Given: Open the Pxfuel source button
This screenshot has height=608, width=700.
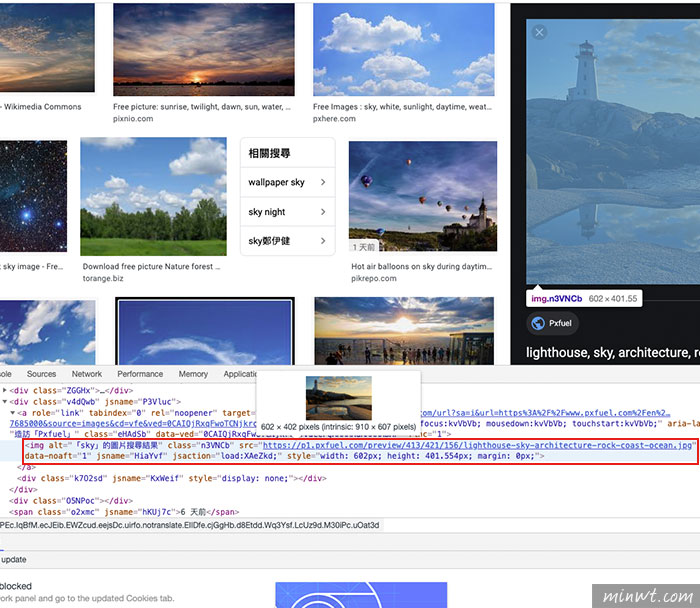Looking at the screenshot, I should tap(553, 323).
